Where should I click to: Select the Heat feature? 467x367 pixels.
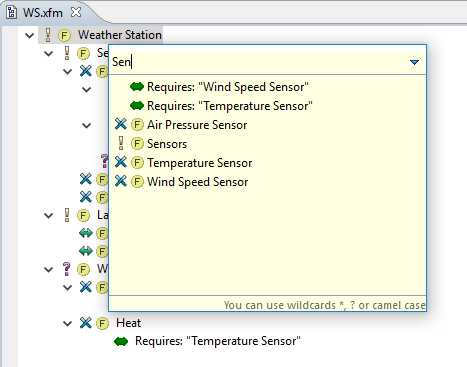click(x=128, y=323)
